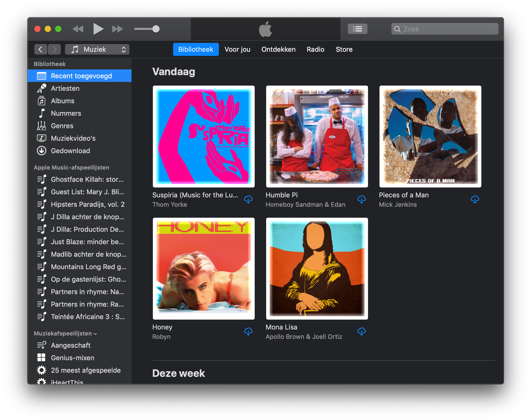
Task: Click the Robyn artist link
Action: pyautogui.click(x=161, y=337)
